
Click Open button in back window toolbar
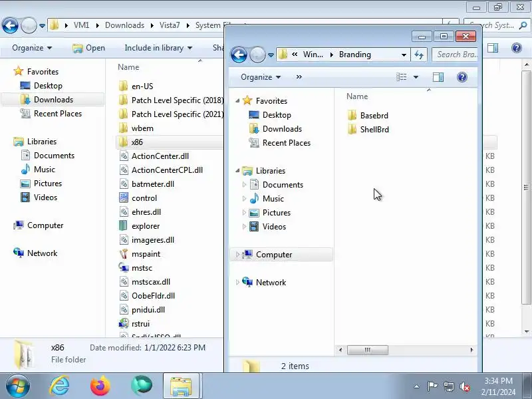(x=89, y=48)
